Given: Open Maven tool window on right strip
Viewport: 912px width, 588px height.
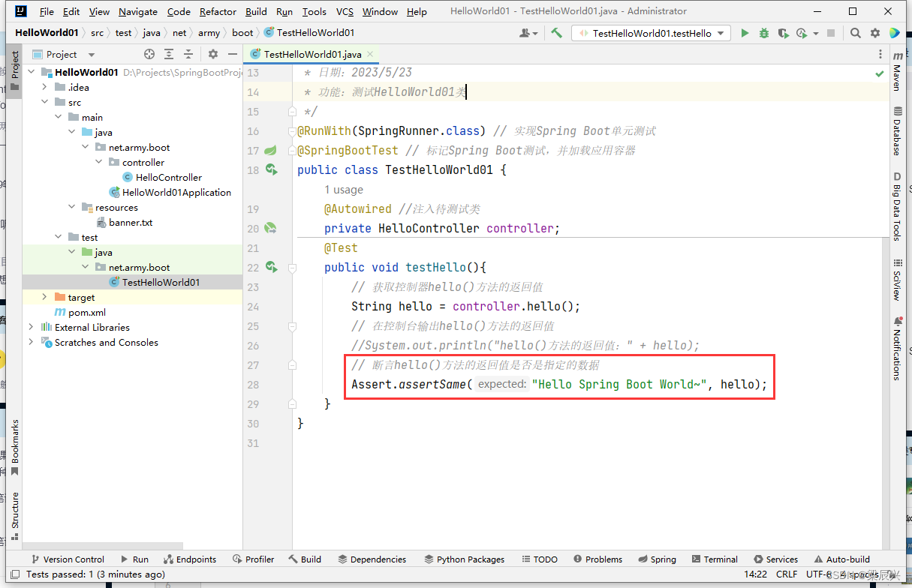Looking at the screenshot, I should (897, 71).
